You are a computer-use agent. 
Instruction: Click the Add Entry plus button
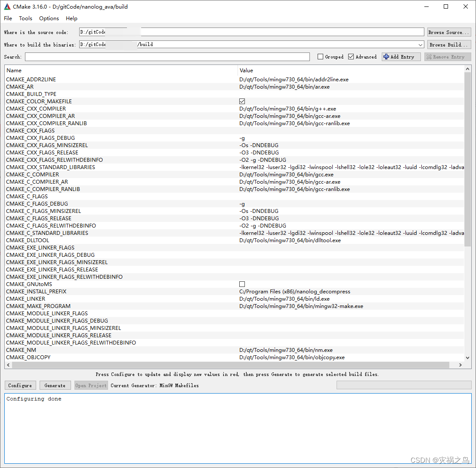click(x=401, y=57)
